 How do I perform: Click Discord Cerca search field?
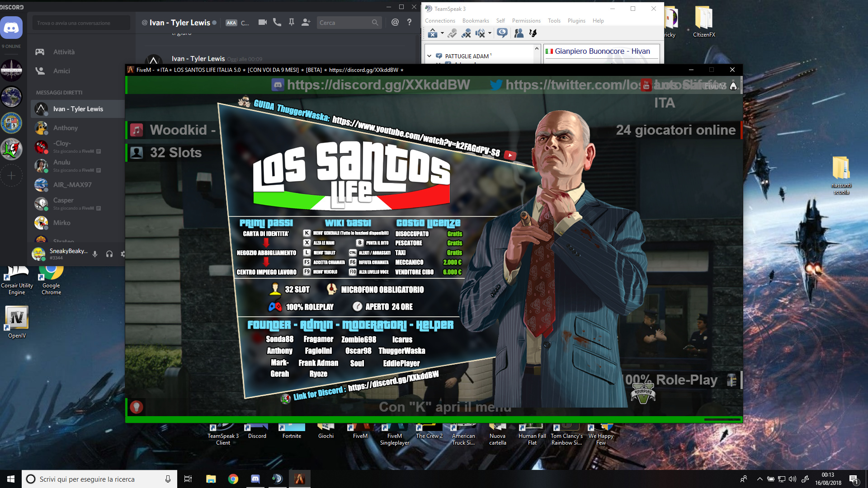(x=349, y=23)
